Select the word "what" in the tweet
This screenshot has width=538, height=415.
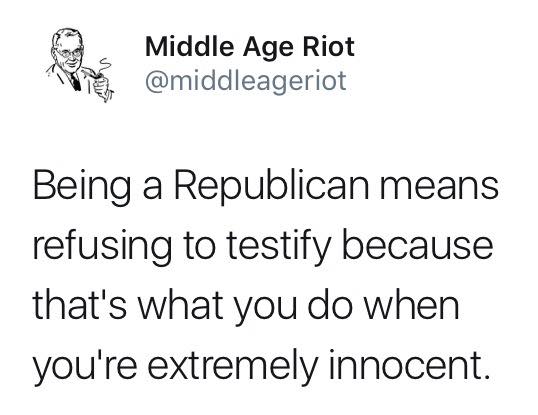[181, 304]
